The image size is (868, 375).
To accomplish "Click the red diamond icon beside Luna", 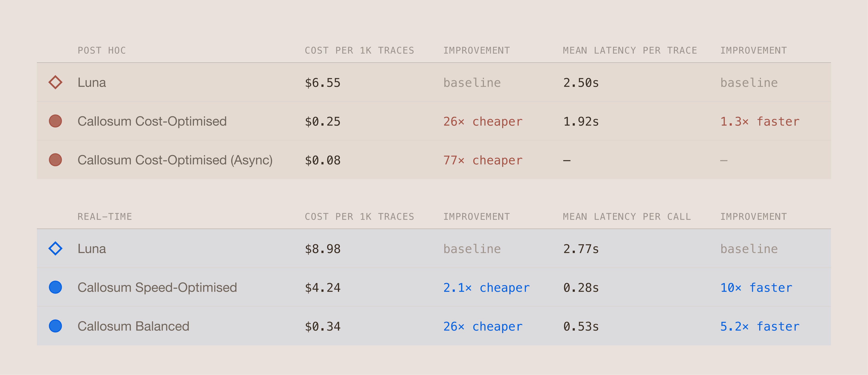I will pyautogui.click(x=55, y=82).
